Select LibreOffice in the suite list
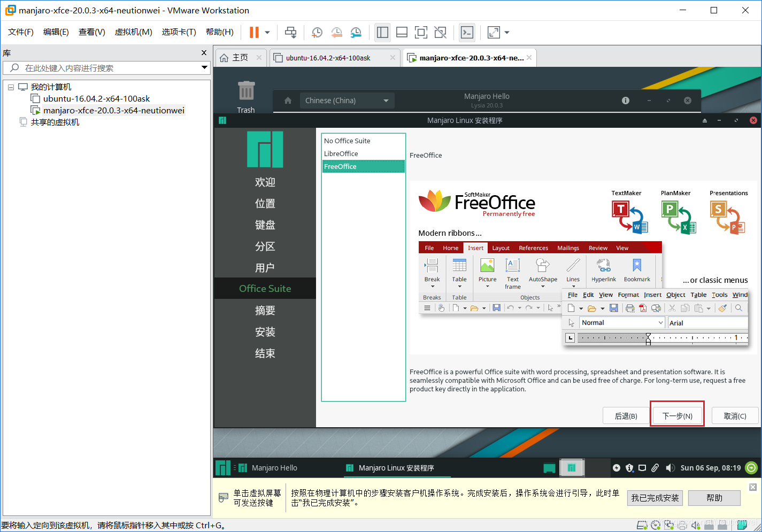 (363, 153)
